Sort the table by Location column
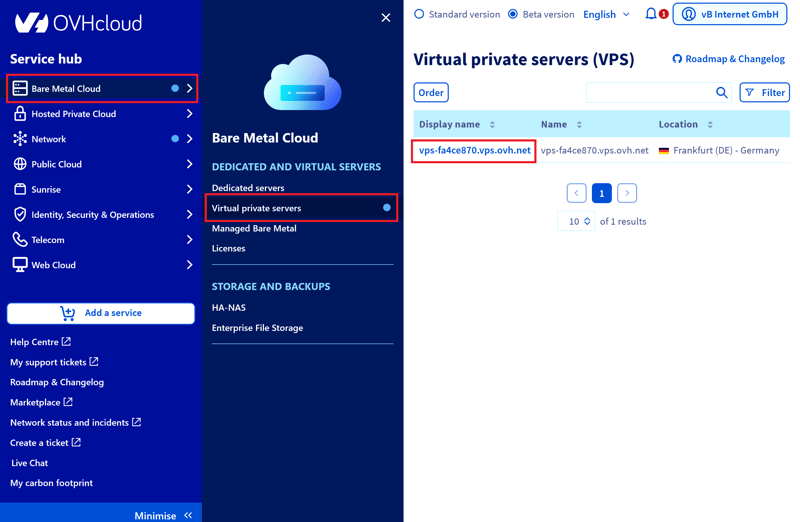The width and height of the screenshot is (800, 522). 710,125
